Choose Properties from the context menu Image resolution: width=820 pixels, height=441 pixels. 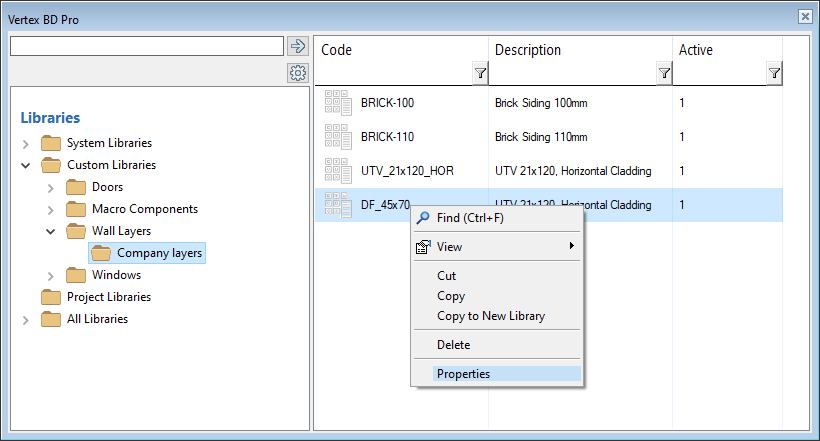click(464, 374)
